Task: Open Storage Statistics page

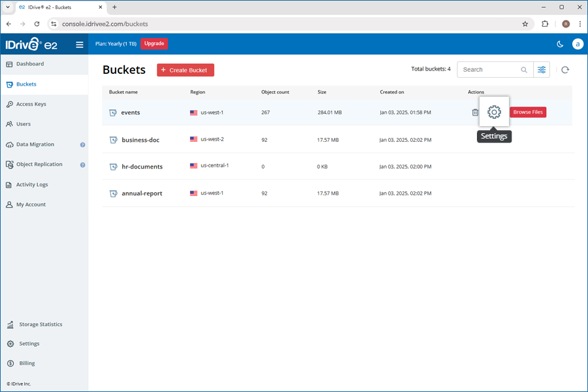Action: [41, 324]
